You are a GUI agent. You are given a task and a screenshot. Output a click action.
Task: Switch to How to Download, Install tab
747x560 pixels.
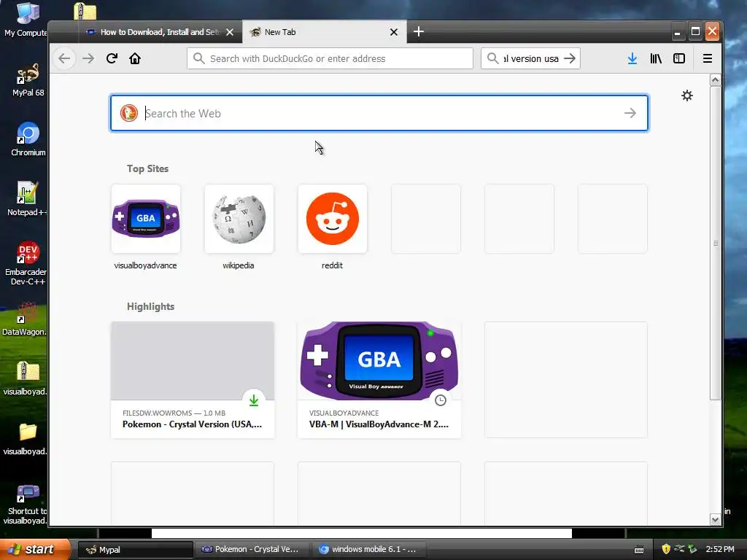click(x=160, y=32)
